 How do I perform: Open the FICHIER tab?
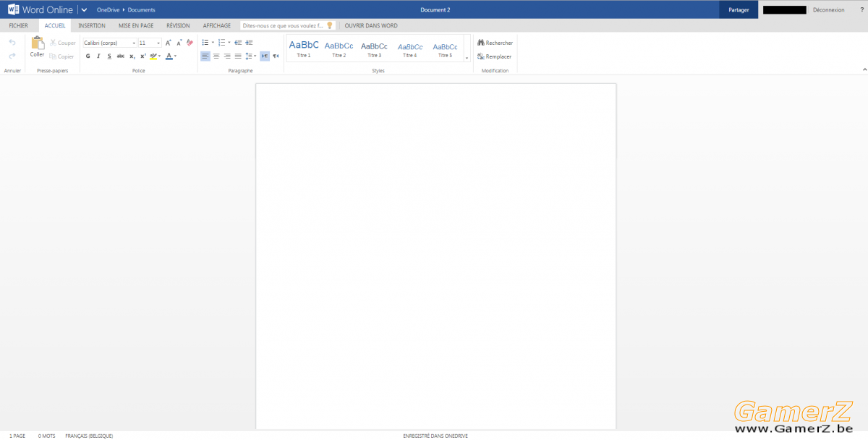tap(18, 25)
